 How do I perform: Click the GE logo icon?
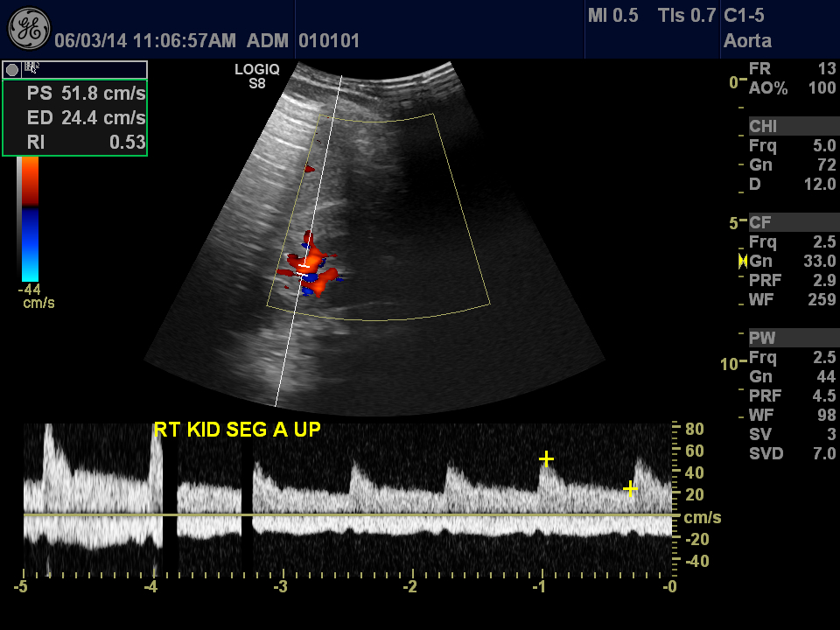(29, 29)
